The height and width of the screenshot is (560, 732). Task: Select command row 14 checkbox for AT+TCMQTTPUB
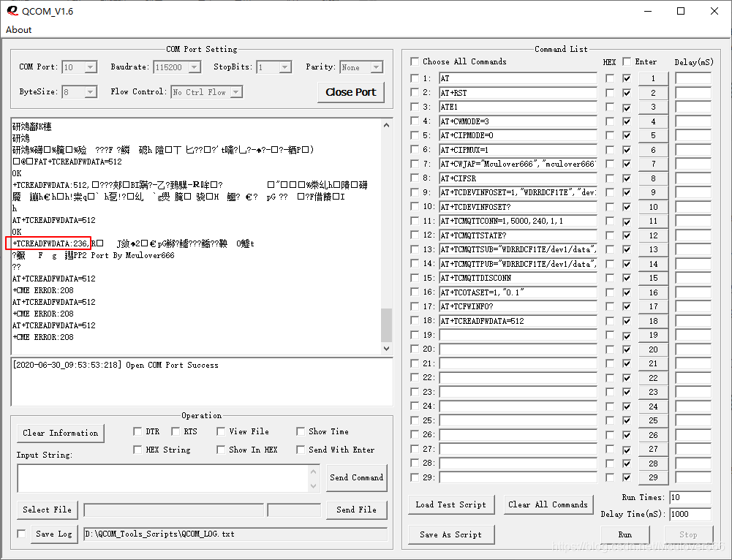tap(415, 264)
